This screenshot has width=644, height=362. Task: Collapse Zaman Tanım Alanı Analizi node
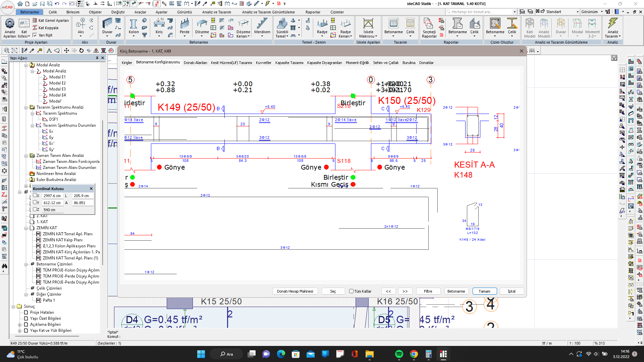pos(26,156)
